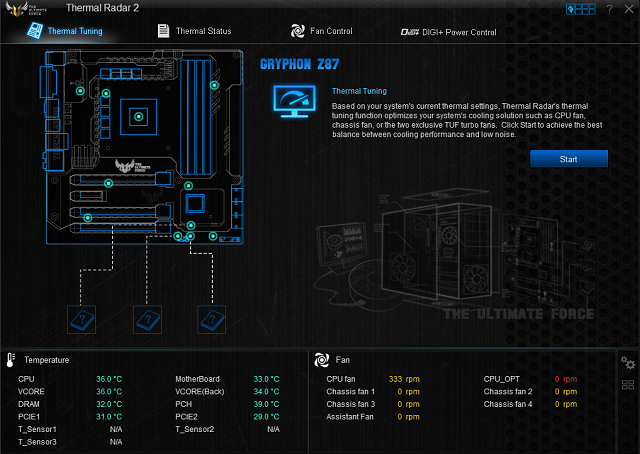
Task: Select the left T_Sensor question-mark icon
Action: tap(81, 319)
